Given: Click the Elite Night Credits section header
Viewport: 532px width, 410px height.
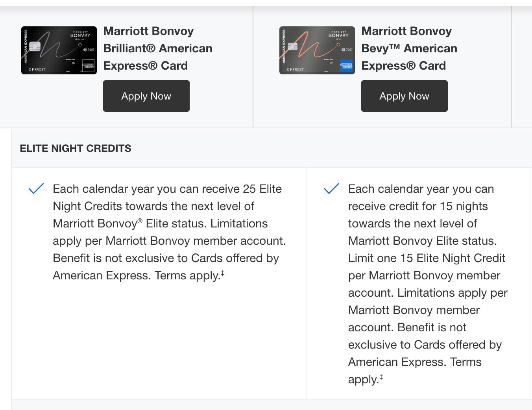Looking at the screenshot, I should pyautogui.click(x=76, y=148).
